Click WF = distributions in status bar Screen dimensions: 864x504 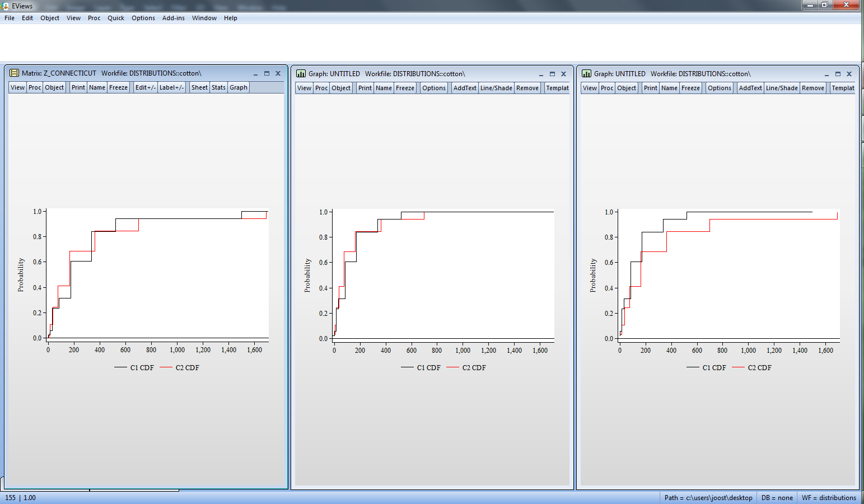(x=829, y=498)
